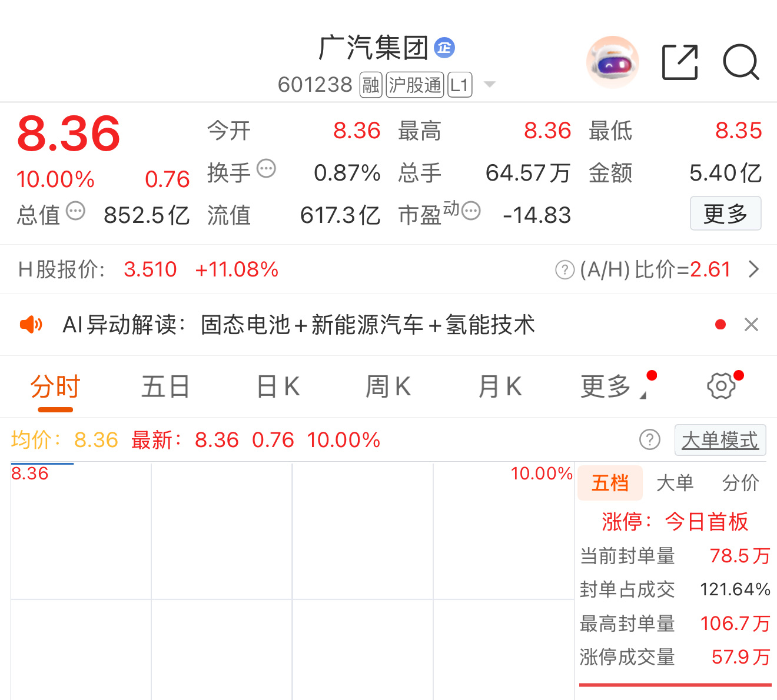Click the info icon next to 换手
Viewport: 777px width, 700px height.
(267, 168)
